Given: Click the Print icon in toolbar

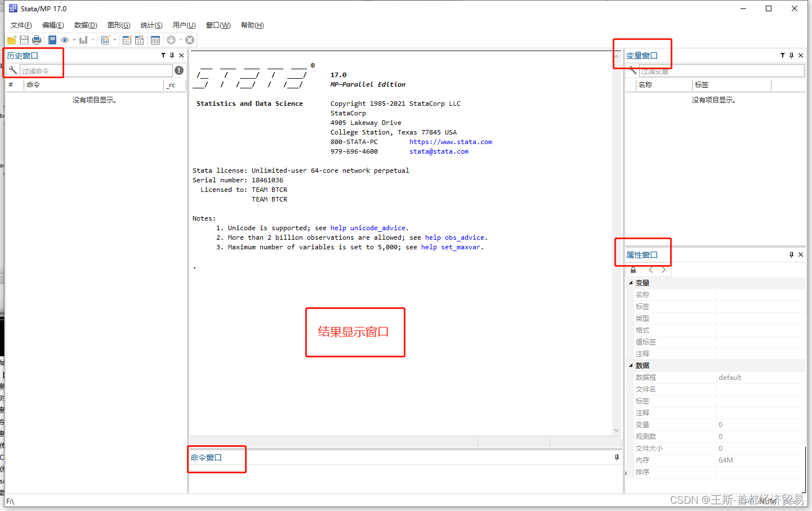Looking at the screenshot, I should (37, 40).
